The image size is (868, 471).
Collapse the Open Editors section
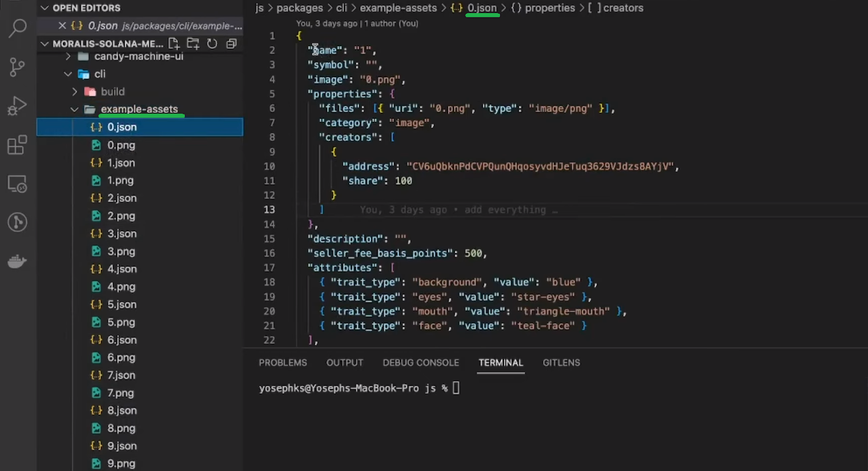45,8
